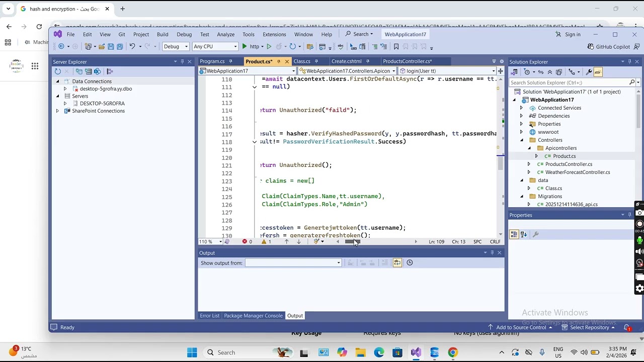Toggle pin on Program.cs tab

[x=230, y=61]
